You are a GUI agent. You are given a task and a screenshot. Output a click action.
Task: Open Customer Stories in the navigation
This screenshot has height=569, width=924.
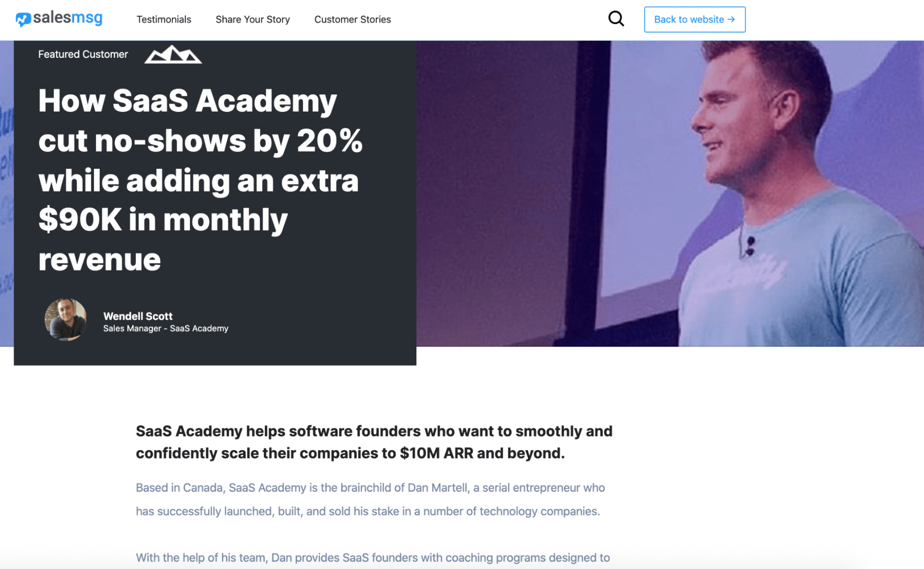click(352, 19)
